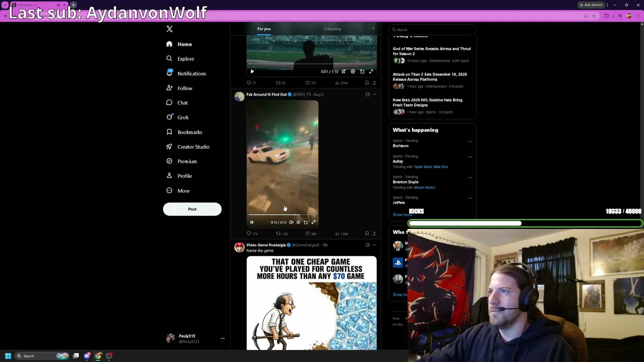The image size is (644, 362).
Task: Go to Premium in the sidebar
Action: (x=182, y=161)
